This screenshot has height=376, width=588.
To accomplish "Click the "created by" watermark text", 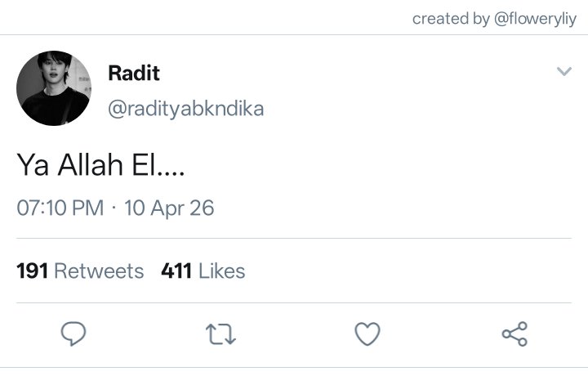I will (451, 18).
